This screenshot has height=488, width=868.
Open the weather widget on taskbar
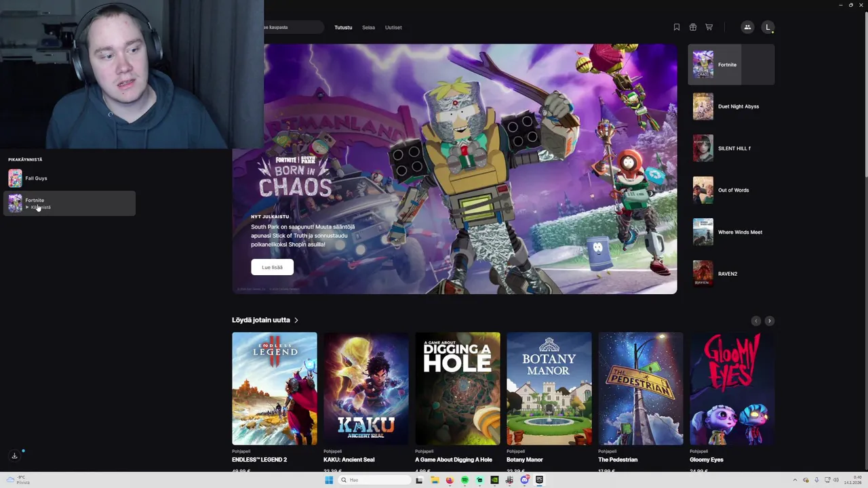19,480
